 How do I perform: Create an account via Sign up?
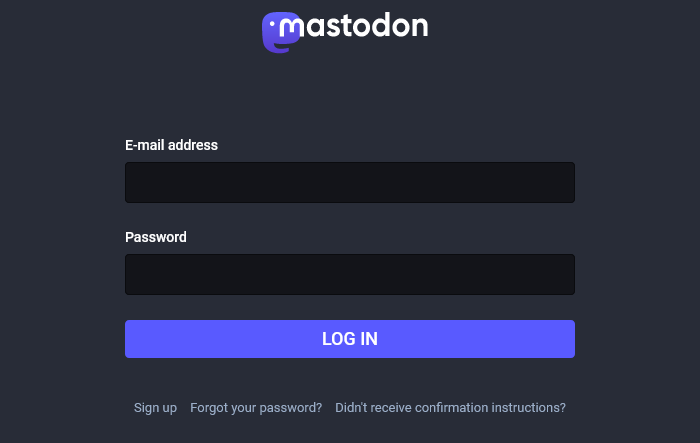155,408
